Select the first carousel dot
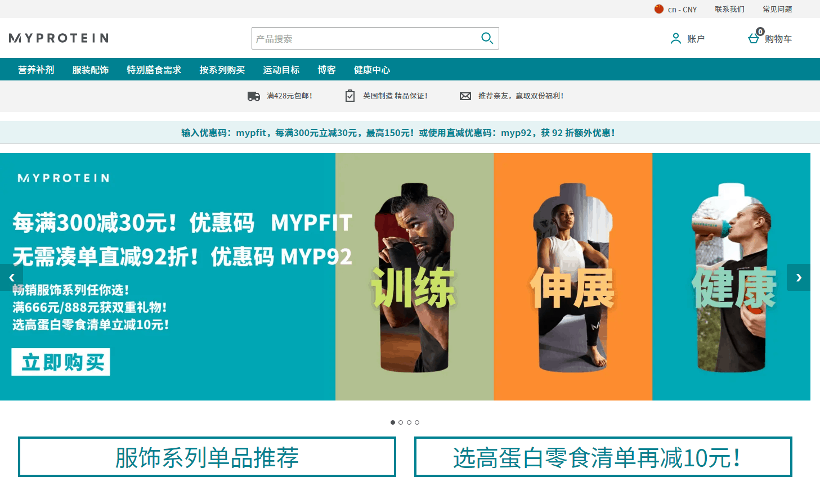Image resolution: width=820 pixels, height=504 pixels. point(393,422)
